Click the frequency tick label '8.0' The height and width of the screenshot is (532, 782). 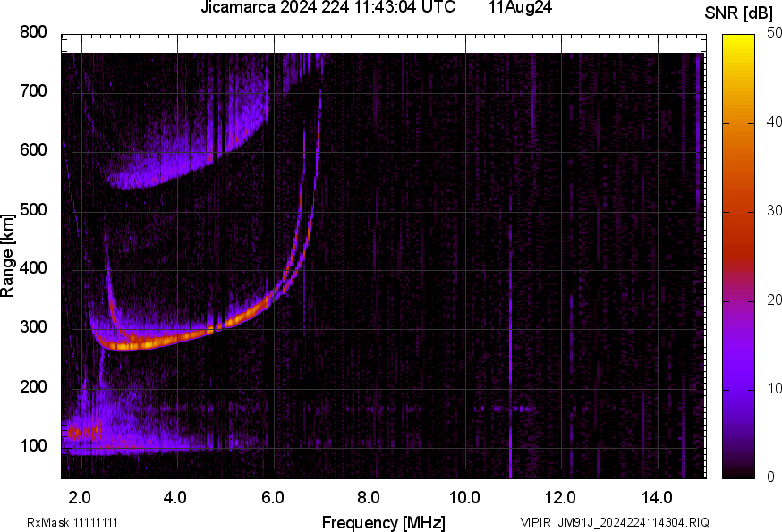click(x=368, y=498)
